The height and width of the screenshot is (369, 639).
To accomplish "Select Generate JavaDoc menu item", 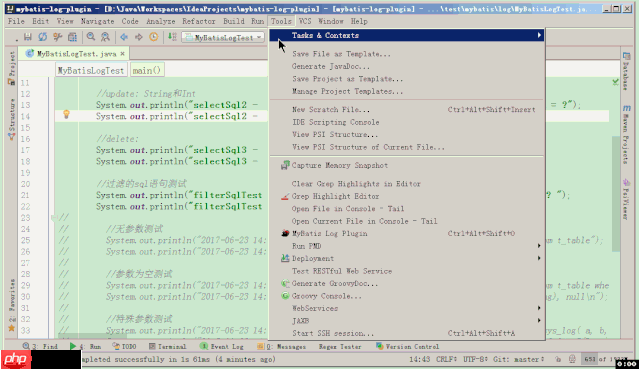I will click(x=407, y=66).
